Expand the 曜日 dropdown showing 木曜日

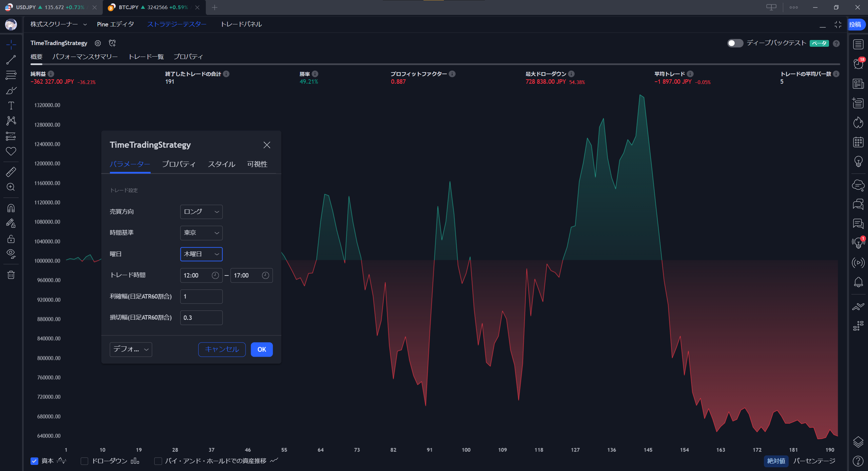[x=201, y=254]
